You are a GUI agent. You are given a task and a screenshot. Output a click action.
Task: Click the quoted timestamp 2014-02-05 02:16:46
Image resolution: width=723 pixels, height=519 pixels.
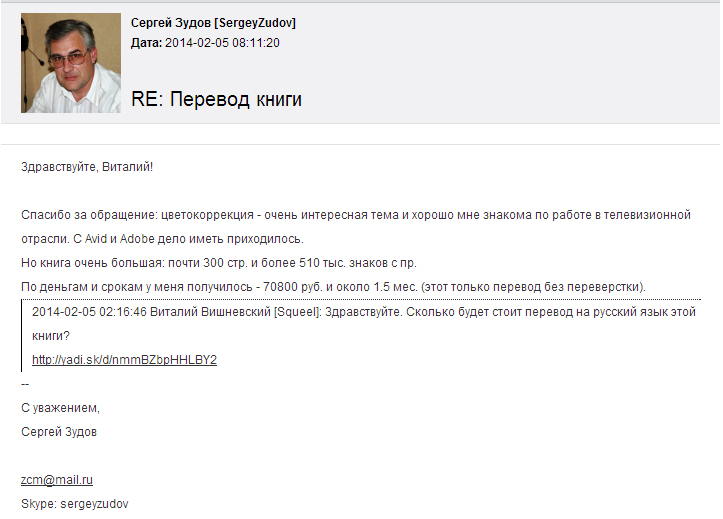pyautogui.click(x=89, y=312)
